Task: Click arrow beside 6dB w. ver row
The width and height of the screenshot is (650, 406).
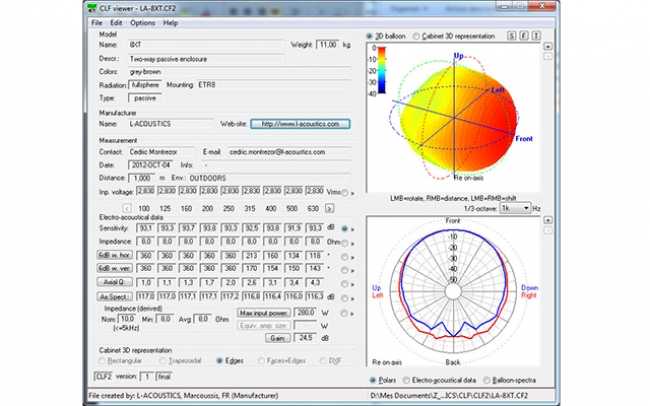Action: click(x=353, y=270)
